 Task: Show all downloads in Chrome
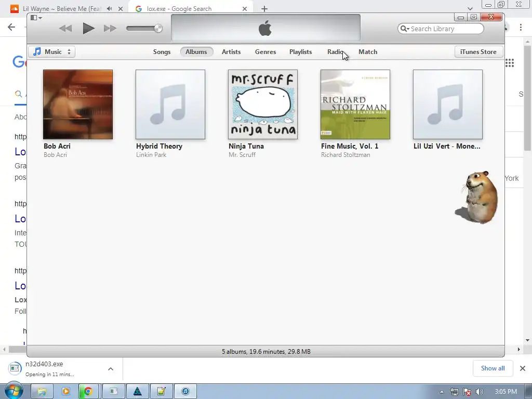click(493, 368)
